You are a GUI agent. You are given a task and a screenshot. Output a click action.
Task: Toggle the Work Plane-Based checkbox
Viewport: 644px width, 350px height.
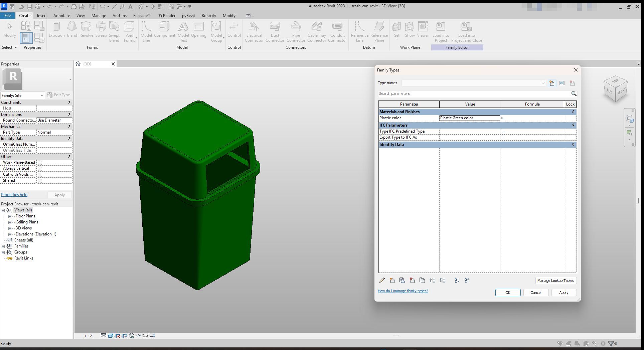tap(40, 163)
